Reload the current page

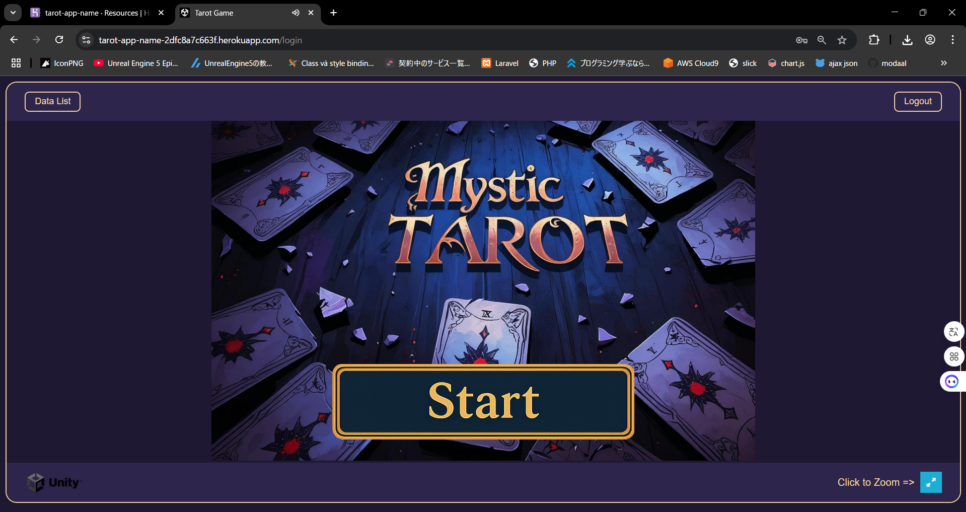[x=59, y=40]
